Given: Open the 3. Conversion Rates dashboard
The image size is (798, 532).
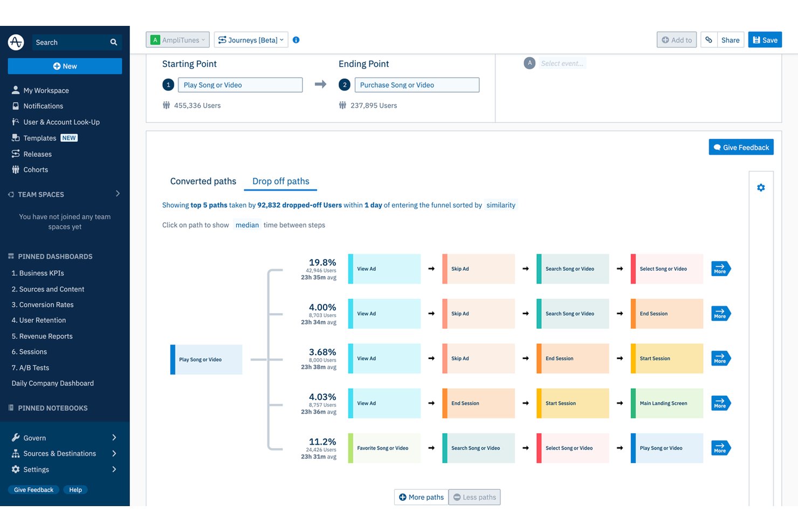Looking at the screenshot, I should 43,305.
